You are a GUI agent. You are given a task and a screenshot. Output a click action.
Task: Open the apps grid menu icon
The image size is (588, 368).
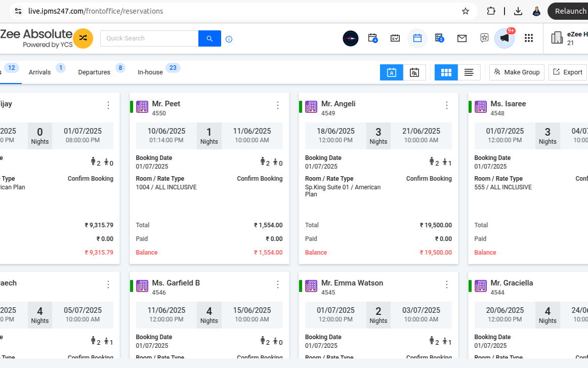529,38
